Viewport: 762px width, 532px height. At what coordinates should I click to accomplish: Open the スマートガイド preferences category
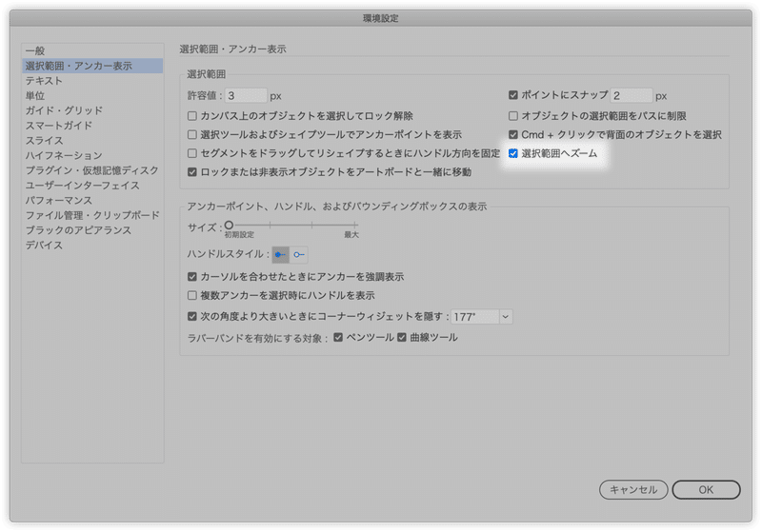point(92,126)
